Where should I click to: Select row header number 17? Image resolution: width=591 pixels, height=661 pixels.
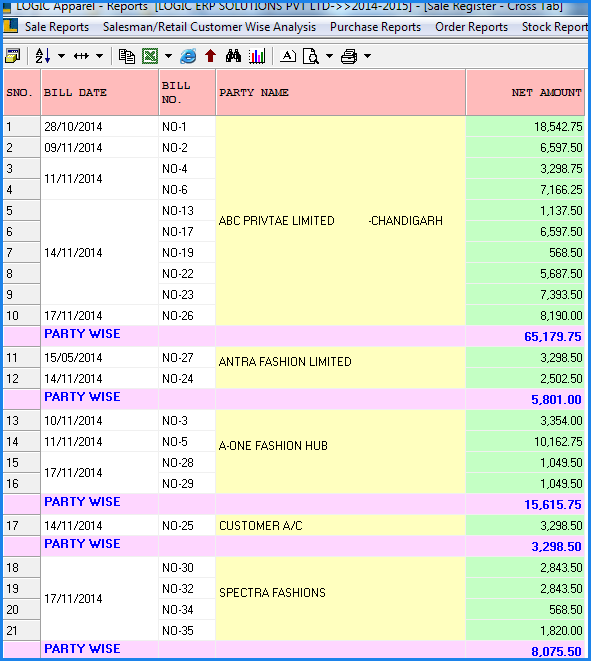coord(21,525)
